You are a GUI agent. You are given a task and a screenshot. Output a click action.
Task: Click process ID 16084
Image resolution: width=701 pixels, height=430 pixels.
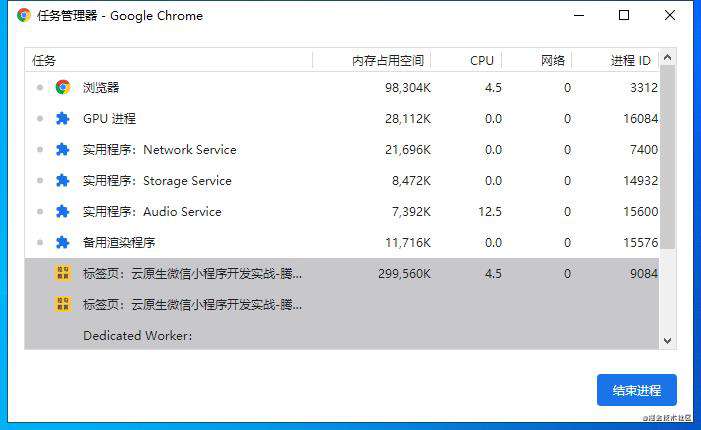point(641,118)
